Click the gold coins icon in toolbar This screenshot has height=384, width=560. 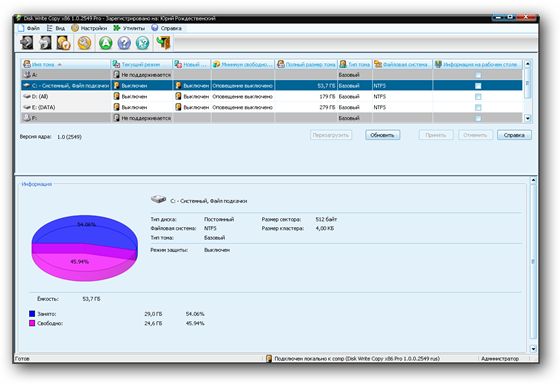(64, 43)
